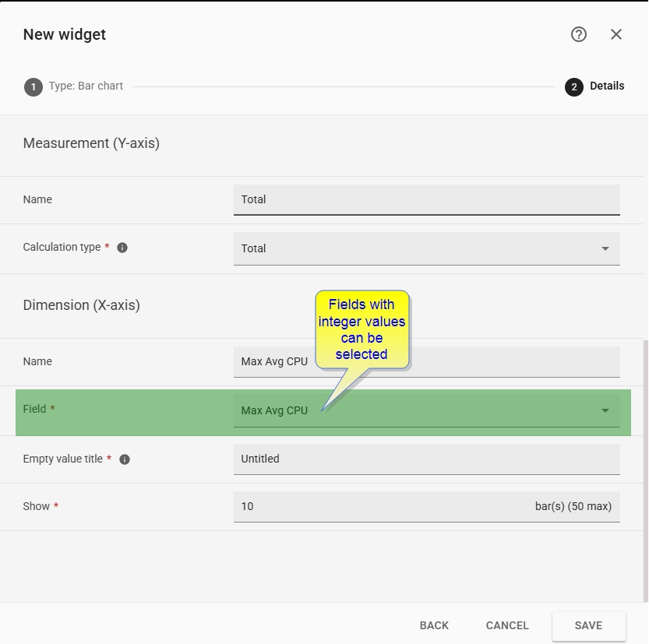
Task: Open the Max Avg CPU field combo box
Action: [x=427, y=410]
